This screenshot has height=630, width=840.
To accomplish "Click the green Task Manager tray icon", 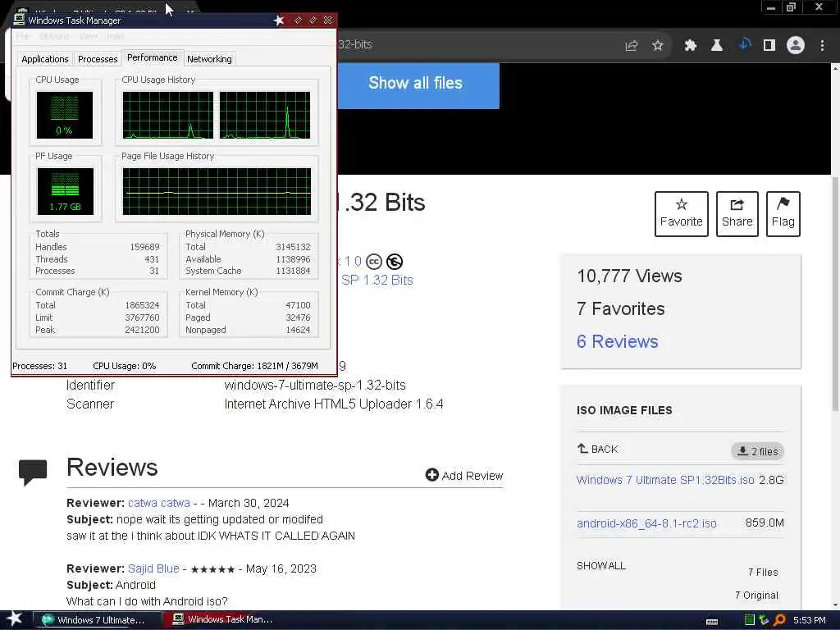I will point(750,620).
